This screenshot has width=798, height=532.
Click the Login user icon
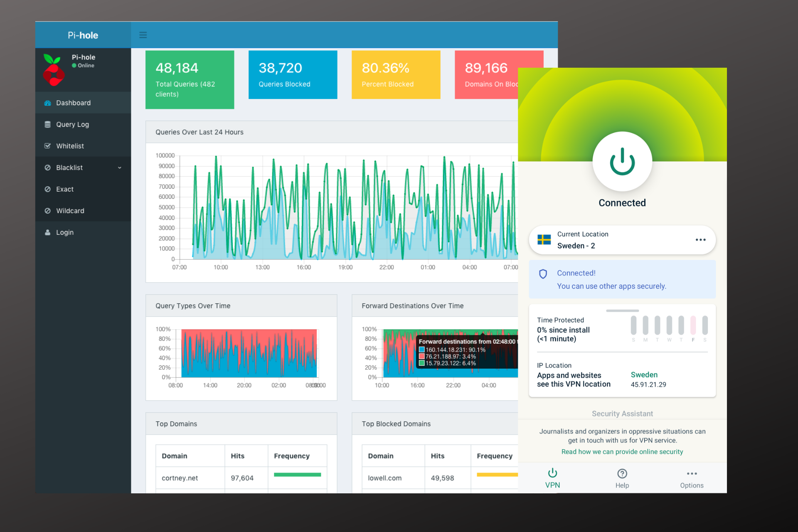[x=48, y=233]
